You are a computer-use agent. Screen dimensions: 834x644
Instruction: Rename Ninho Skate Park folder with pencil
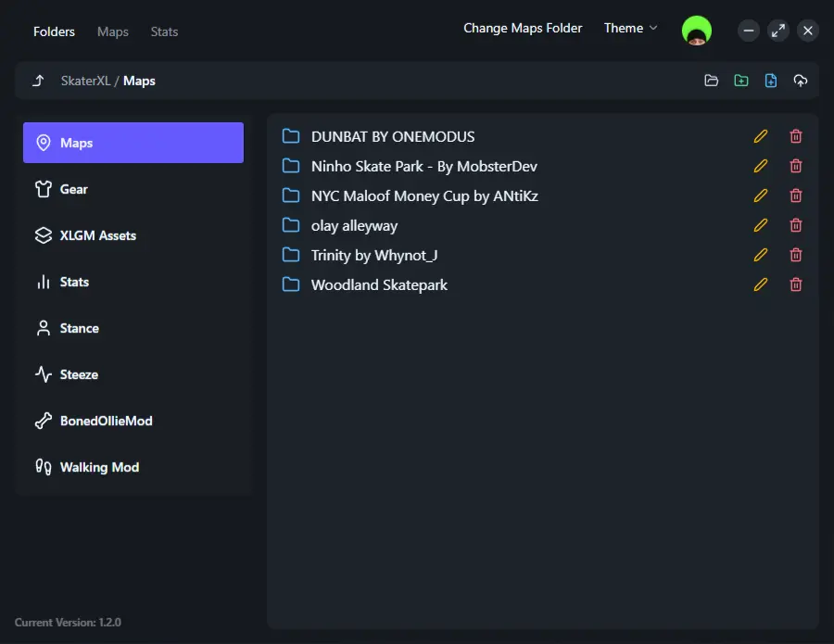point(761,167)
